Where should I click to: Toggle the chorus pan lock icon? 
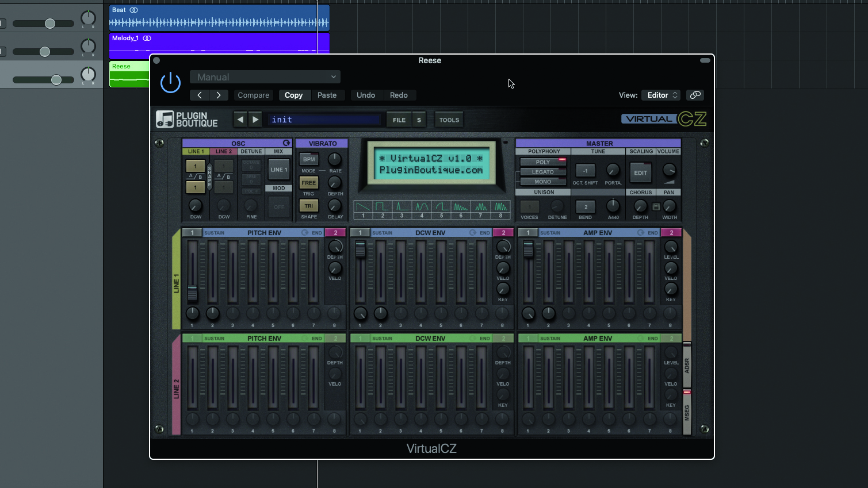(x=656, y=206)
